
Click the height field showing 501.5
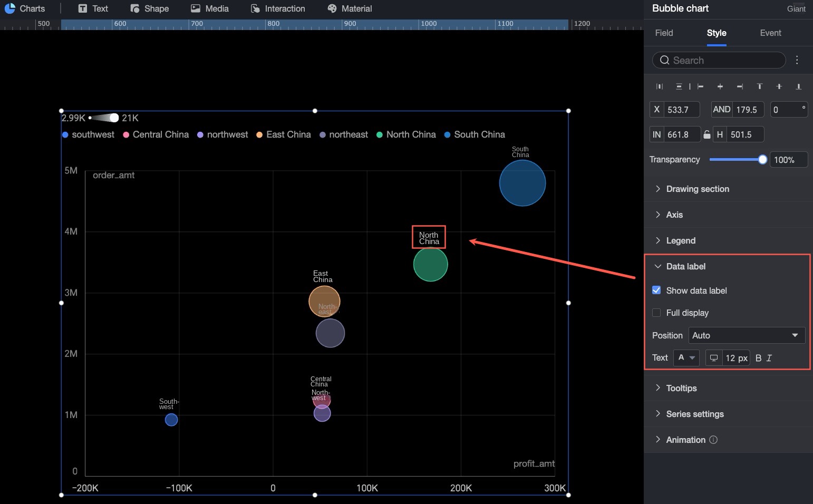tap(746, 134)
